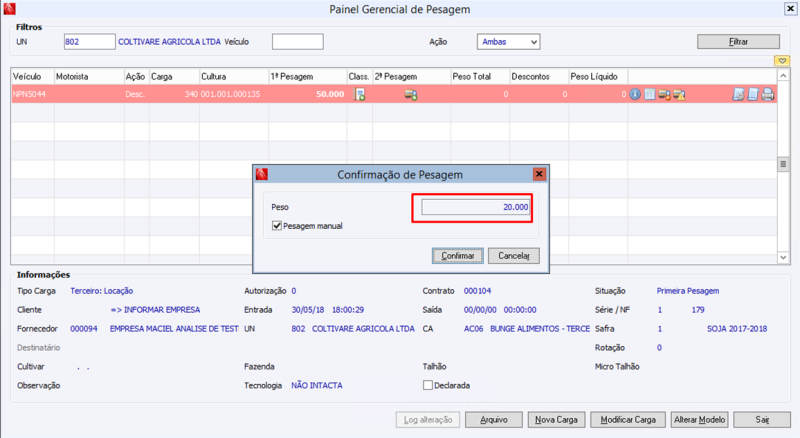Click the contract value 000104
Image resolution: width=800 pixels, height=438 pixels.
pyautogui.click(x=477, y=291)
